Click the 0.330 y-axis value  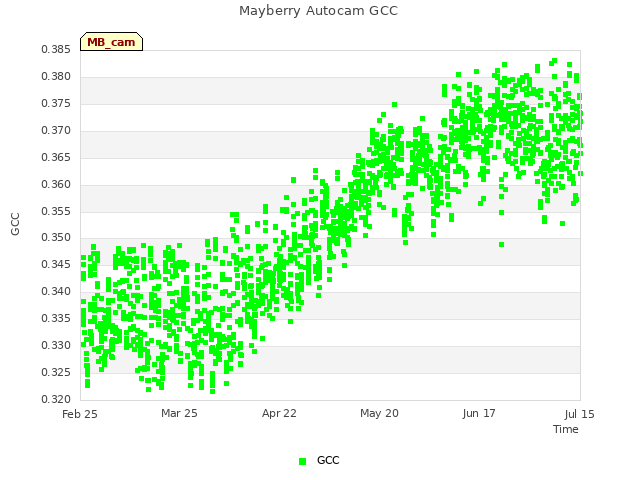(56, 345)
